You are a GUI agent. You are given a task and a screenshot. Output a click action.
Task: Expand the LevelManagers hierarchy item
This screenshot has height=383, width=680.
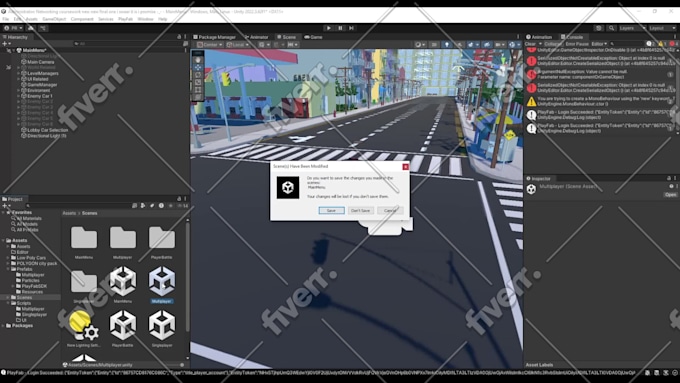[18, 73]
